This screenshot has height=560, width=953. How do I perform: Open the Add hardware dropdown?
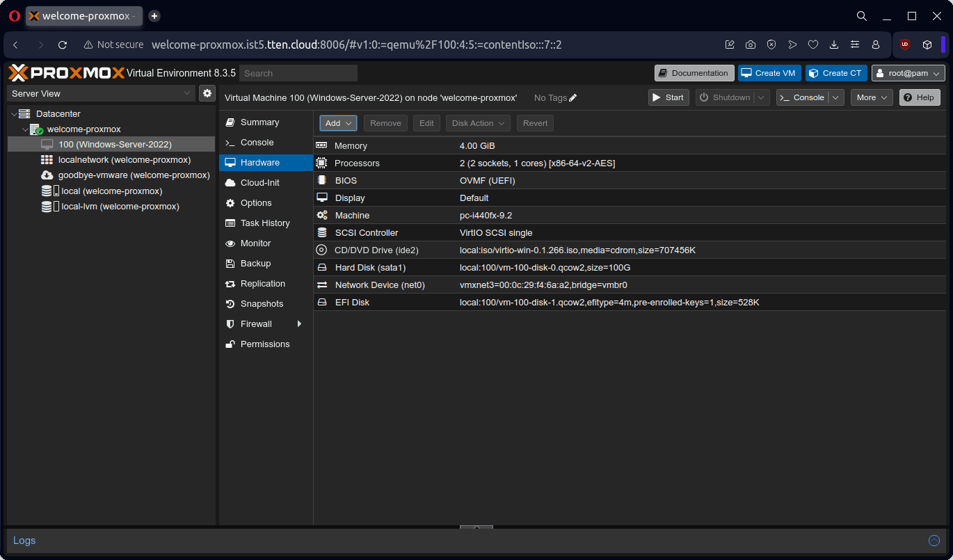click(x=338, y=123)
